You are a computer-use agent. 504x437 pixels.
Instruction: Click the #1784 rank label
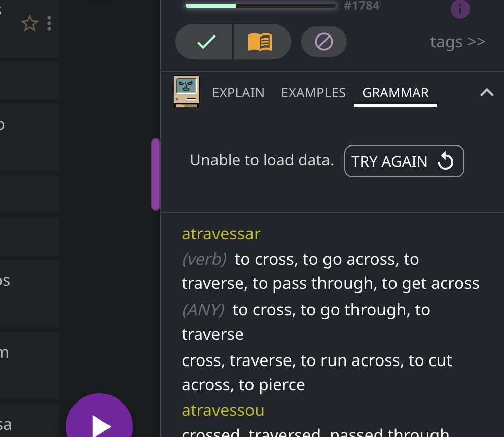coord(362,6)
